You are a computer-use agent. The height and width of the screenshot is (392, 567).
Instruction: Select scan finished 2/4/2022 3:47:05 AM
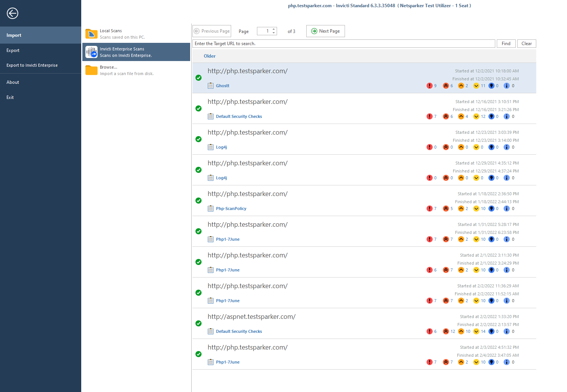pyautogui.click(x=364, y=354)
